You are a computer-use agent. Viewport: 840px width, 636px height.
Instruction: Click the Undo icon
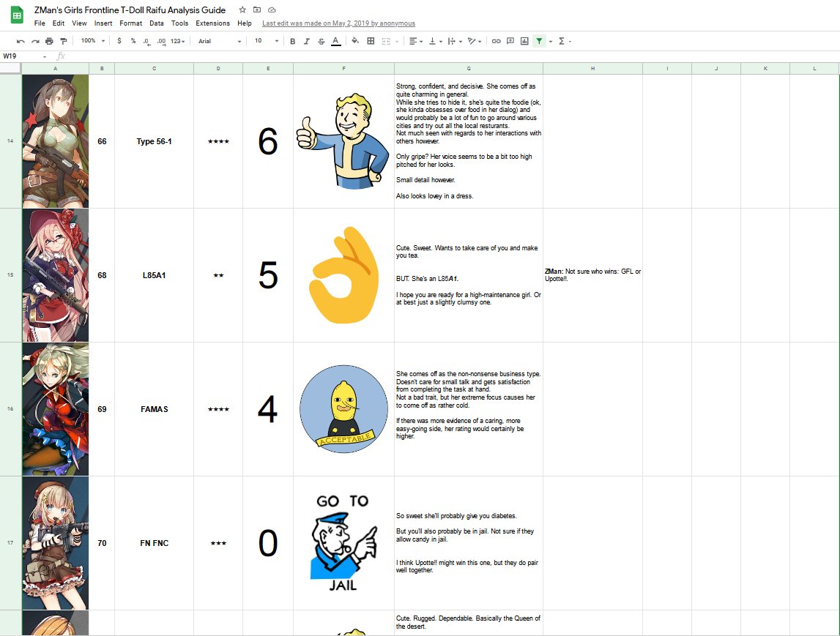pyautogui.click(x=21, y=41)
